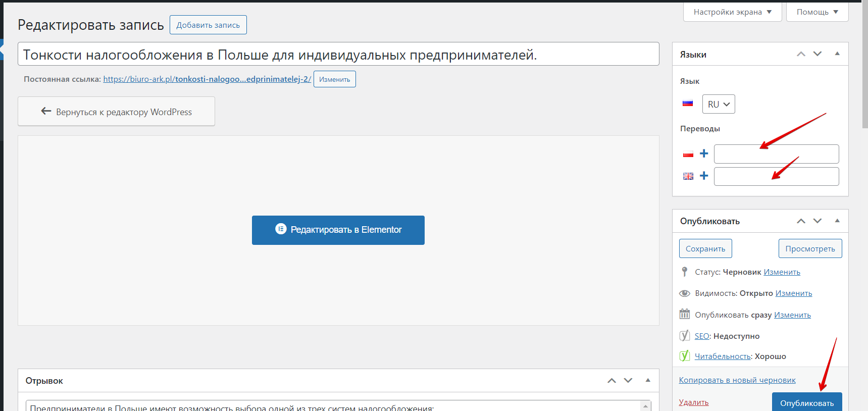Click the UK flag icon
The width and height of the screenshot is (868, 411).
pyautogui.click(x=688, y=176)
